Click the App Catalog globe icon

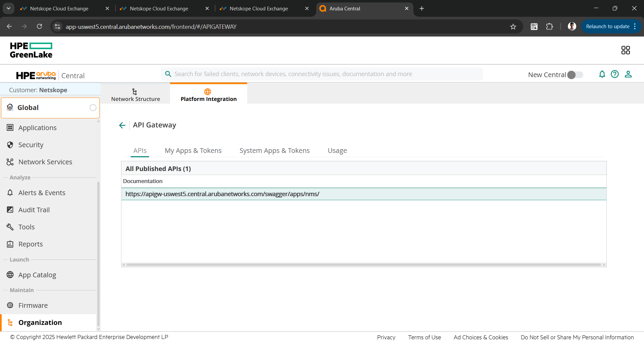point(10,275)
